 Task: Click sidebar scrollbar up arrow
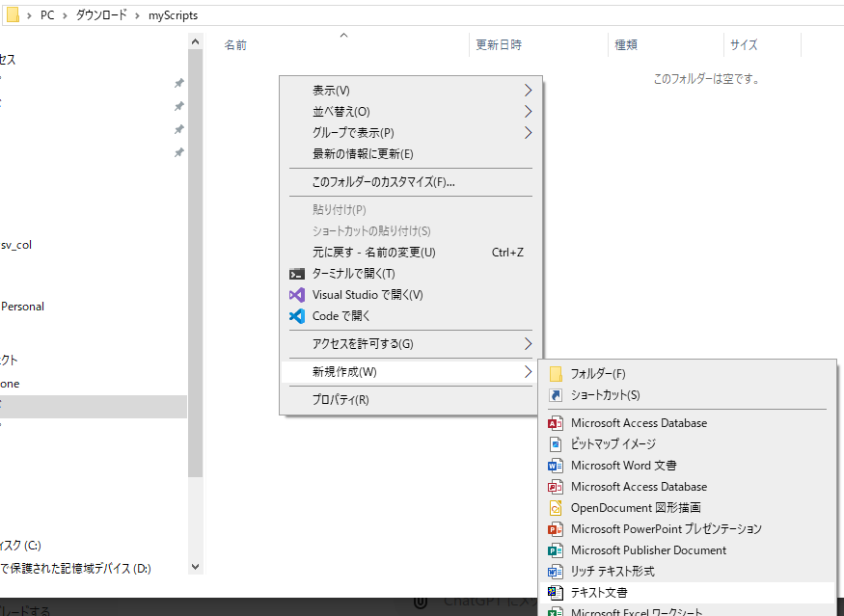click(196, 41)
